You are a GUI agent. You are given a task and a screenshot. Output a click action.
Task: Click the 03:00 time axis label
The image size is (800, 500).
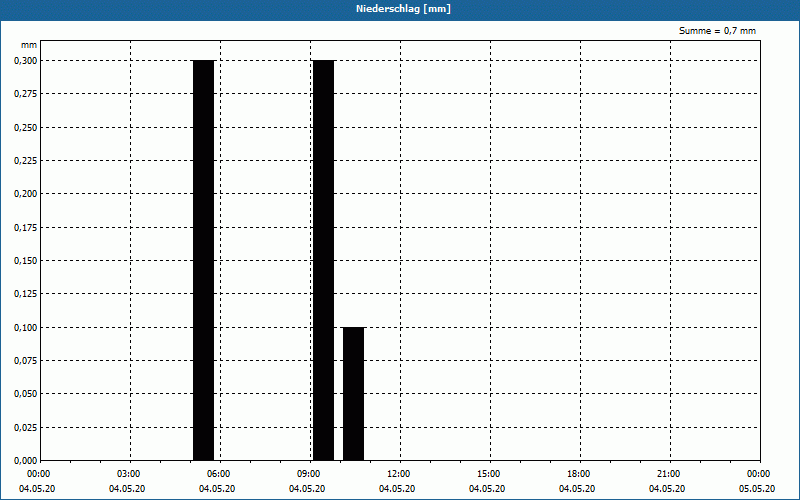coord(130,474)
